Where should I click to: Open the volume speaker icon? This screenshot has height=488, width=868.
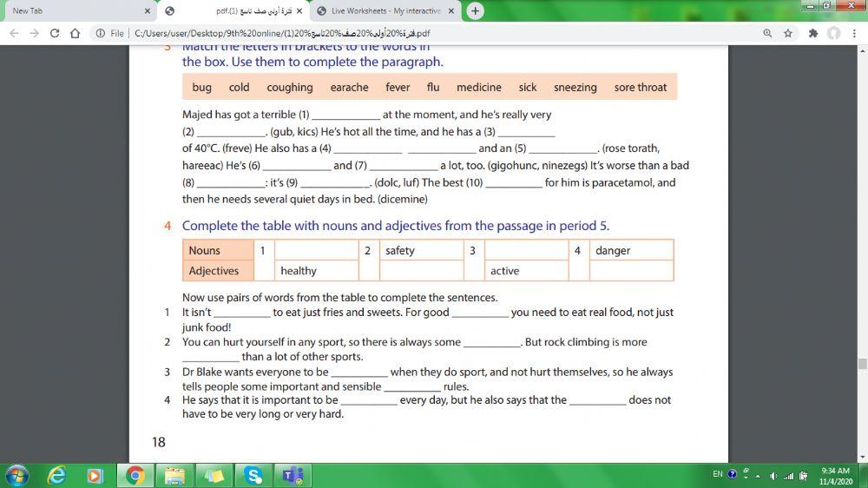[x=773, y=476]
